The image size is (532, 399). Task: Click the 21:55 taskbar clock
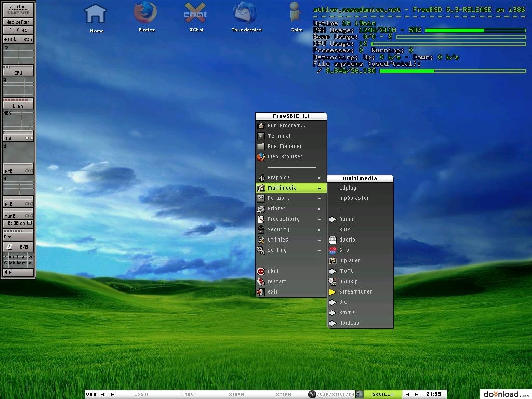pos(434,394)
